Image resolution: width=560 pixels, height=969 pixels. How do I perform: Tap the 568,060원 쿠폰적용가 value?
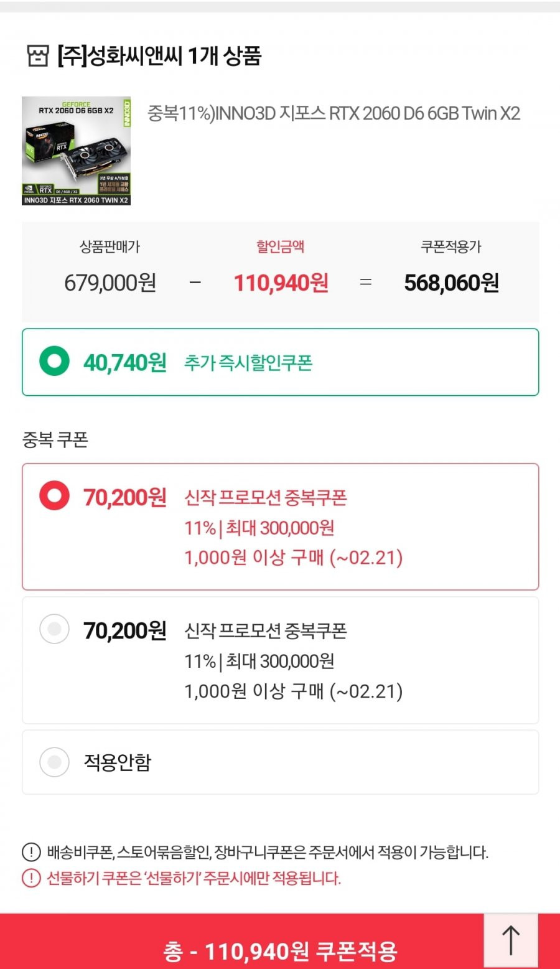coord(451,283)
